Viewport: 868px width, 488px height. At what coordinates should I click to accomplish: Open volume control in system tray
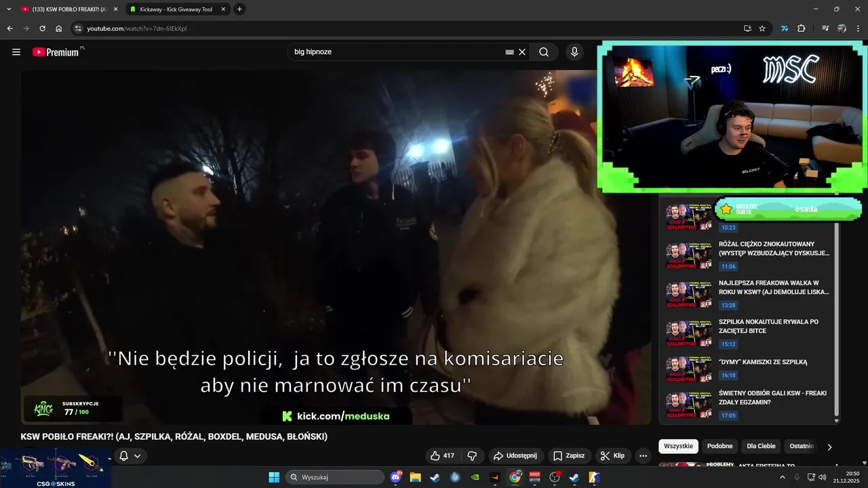point(823,477)
